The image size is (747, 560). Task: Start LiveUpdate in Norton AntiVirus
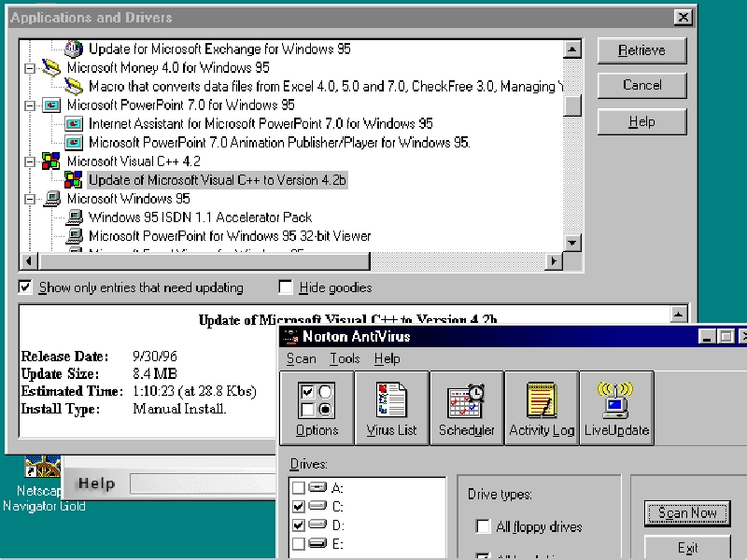coord(616,409)
